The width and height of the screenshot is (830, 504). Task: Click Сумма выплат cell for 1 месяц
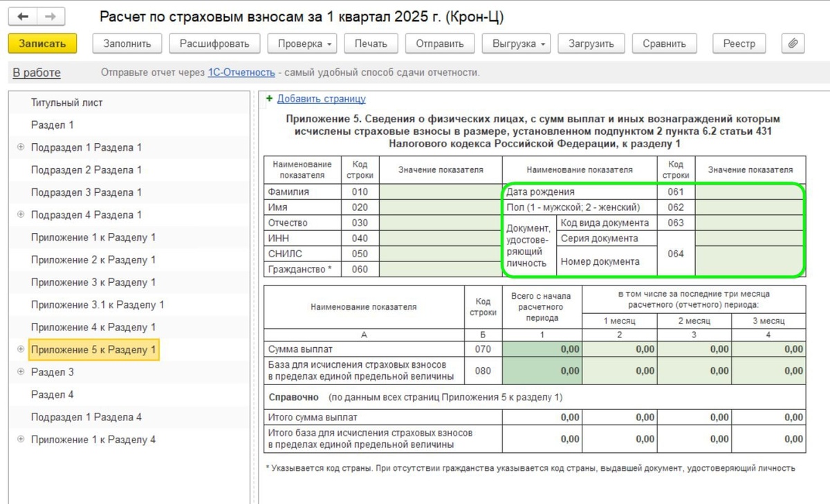(x=620, y=349)
